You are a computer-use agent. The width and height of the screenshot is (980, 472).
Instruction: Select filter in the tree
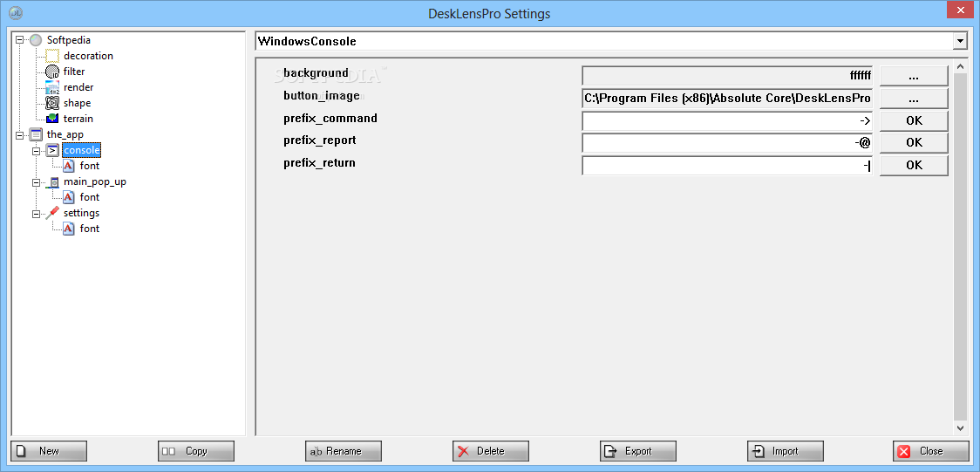[74, 72]
